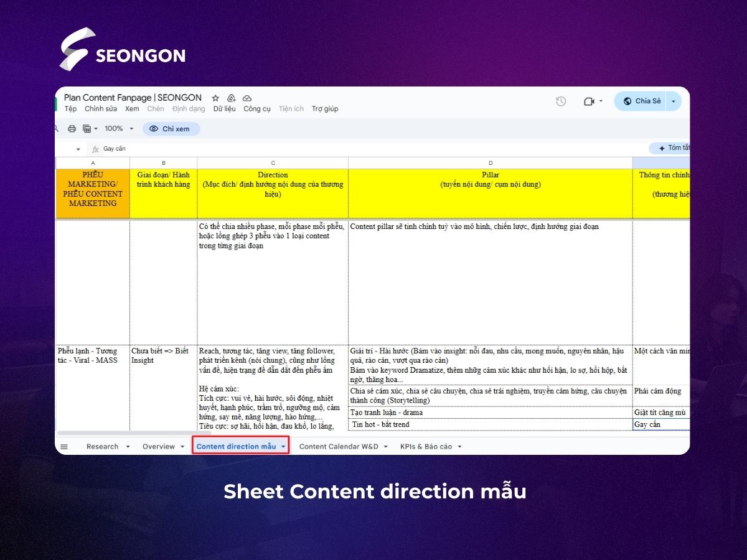Select the Pillar header cell

[491, 194]
